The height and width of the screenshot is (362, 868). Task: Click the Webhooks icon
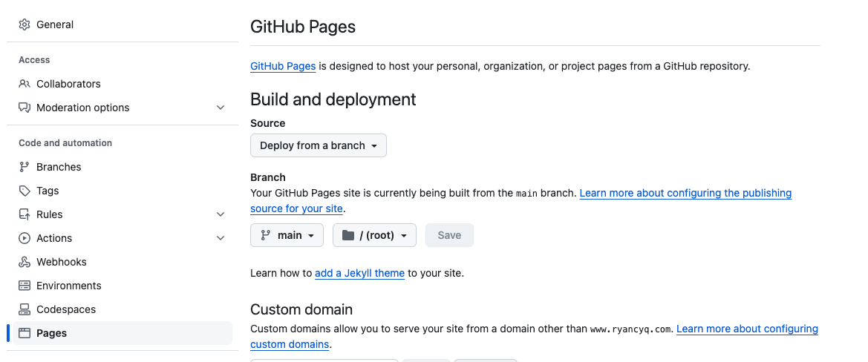pyautogui.click(x=25, y=262)
